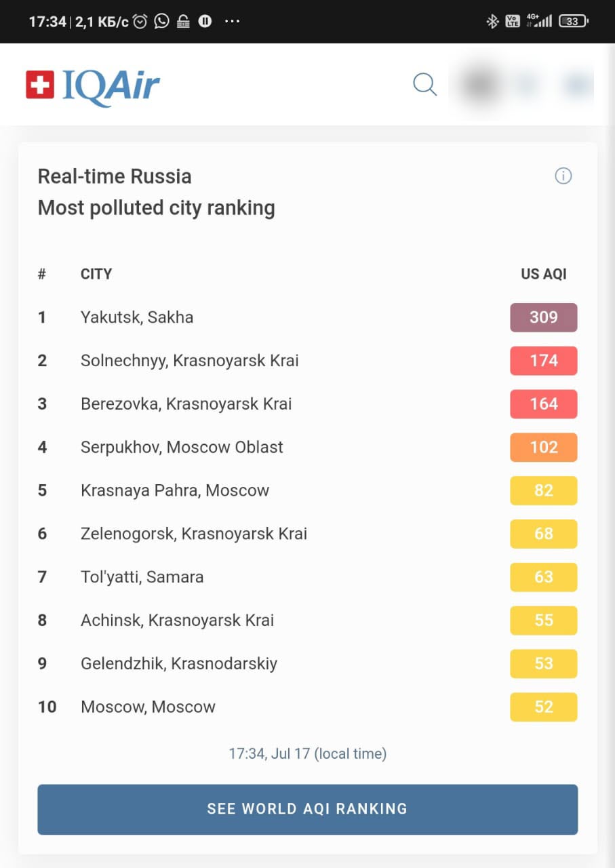Open Tol'yatti, Samara city page

click(142, 577)
